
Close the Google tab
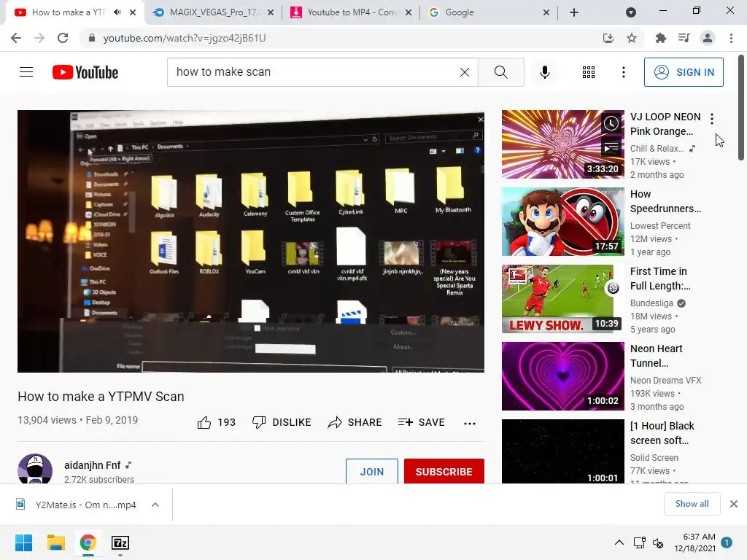click(x=546, y=12)
